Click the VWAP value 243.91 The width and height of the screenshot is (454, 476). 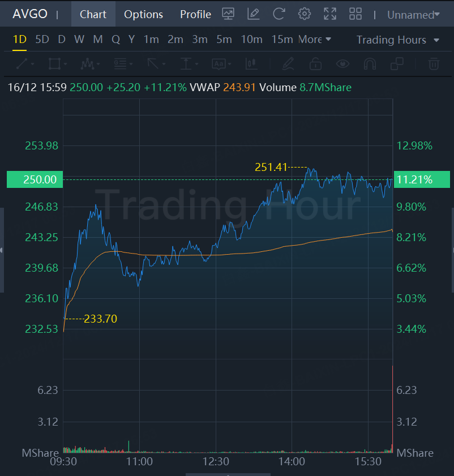tap(239, 87)
